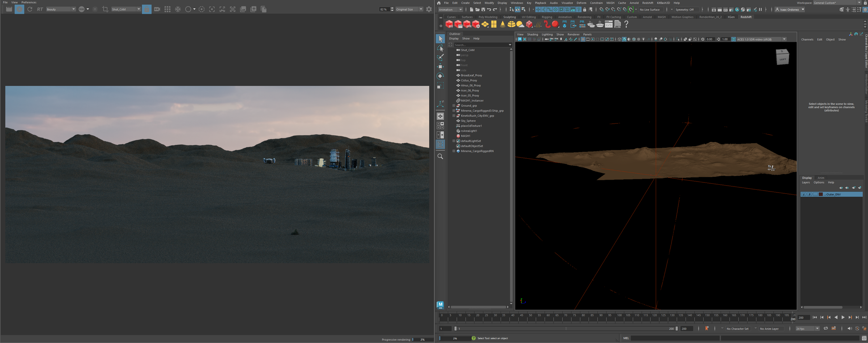Viewport: 868px width, 343px height.
Task: Click the Redshift dome light shelf icon
Action: click(x=511, y=24)
